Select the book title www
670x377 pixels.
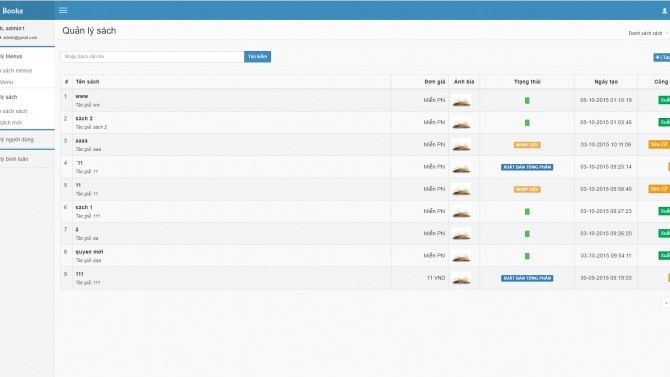82,97
